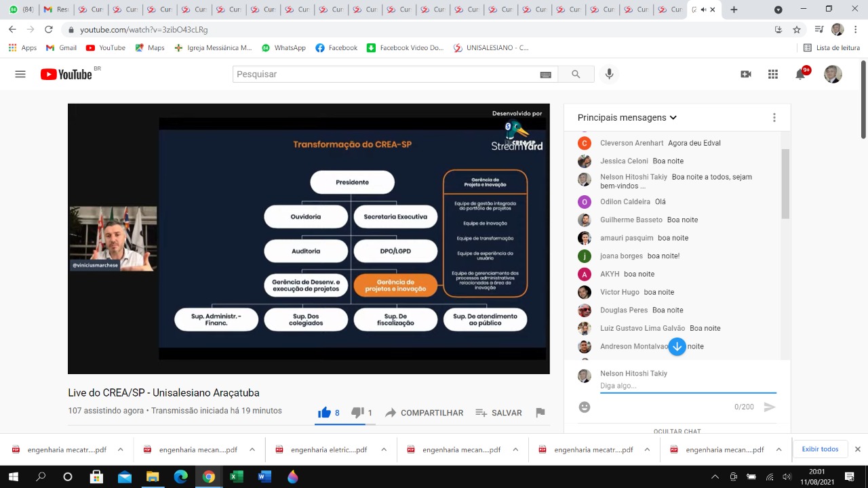Jump to newest chat messages with the blue arrow
The image size is (868, 488).
[x=677, y=346]
